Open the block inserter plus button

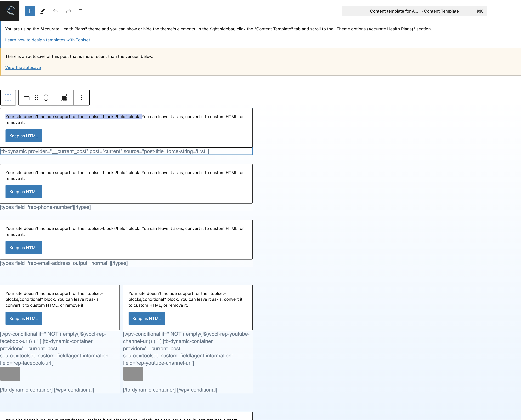pos(29,11)
